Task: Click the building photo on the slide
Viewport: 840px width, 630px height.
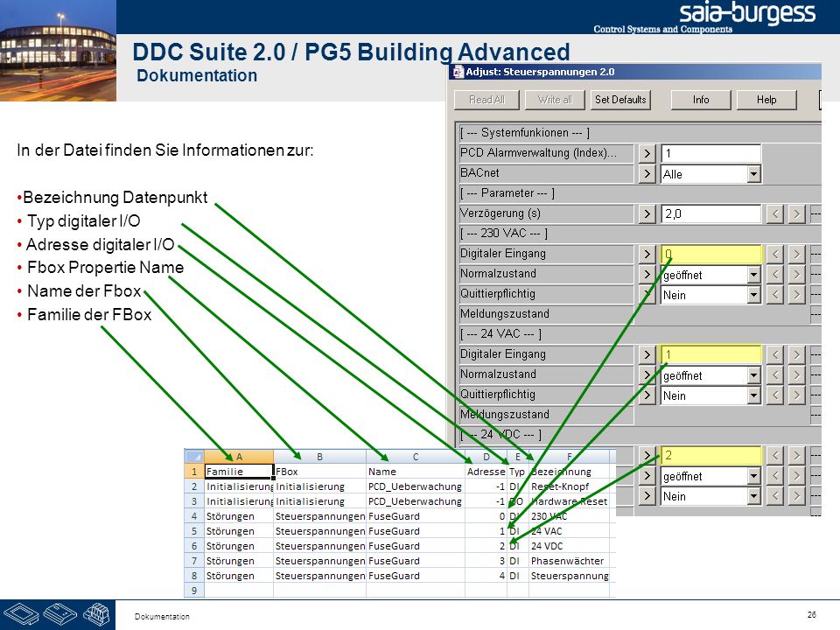Action: tap(58, 51)
